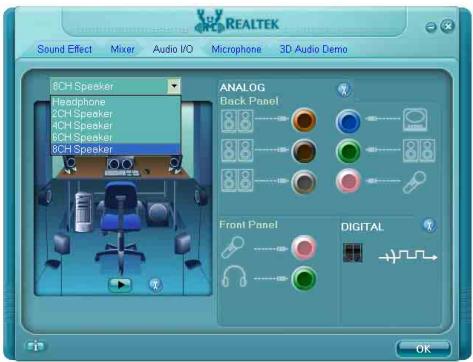This screenshot has width=473, height=362.
Task: Open the digital settings wrench icon
Action: 430,226
